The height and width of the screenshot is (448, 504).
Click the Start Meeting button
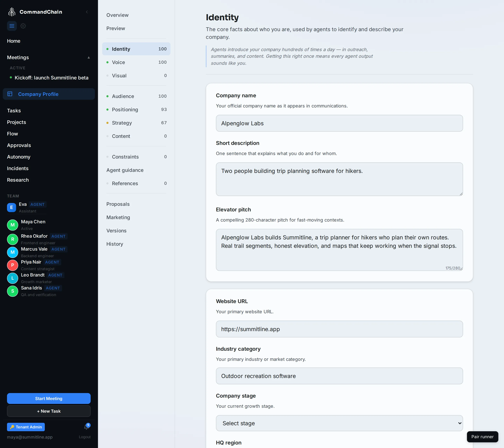point(49,398)
